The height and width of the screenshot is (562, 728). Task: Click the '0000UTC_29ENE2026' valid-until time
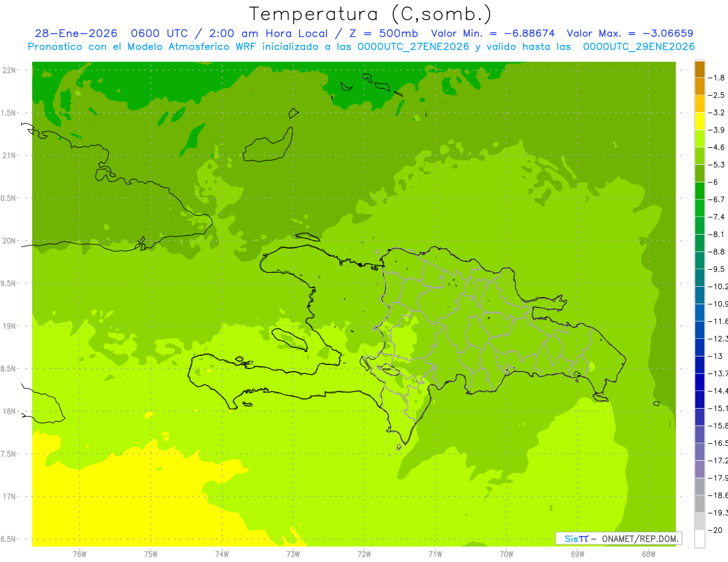point(639,47)
